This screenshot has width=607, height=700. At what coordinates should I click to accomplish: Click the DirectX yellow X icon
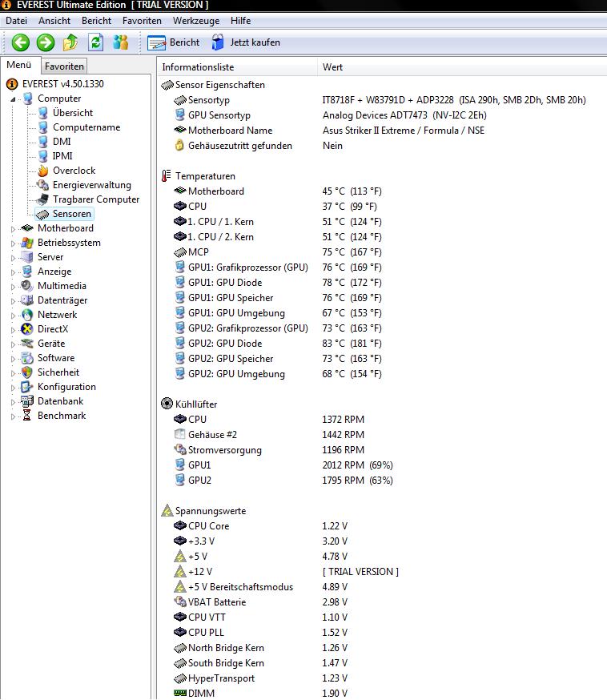click(27, 329)
